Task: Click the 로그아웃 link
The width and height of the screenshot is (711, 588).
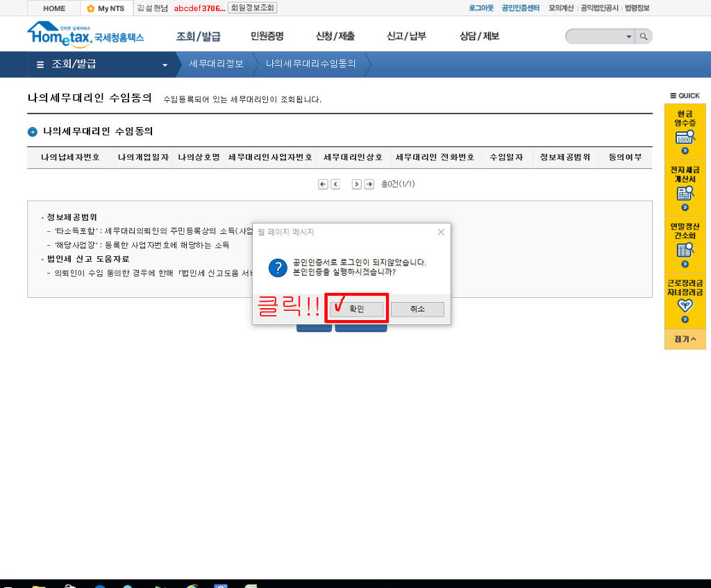Action: 481,8
